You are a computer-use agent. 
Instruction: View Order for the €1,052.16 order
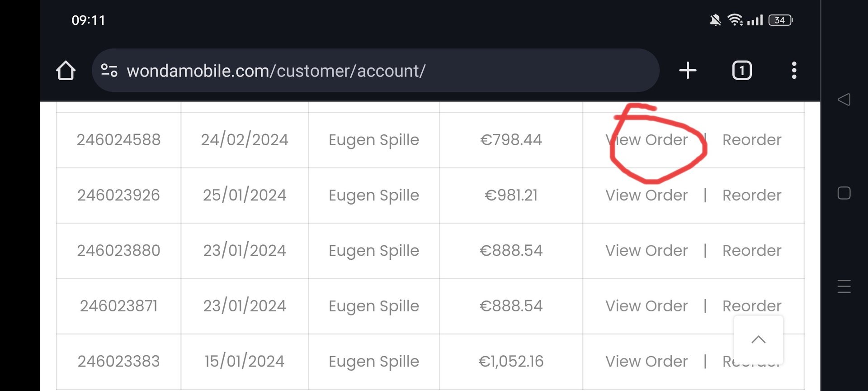[646, 361]
